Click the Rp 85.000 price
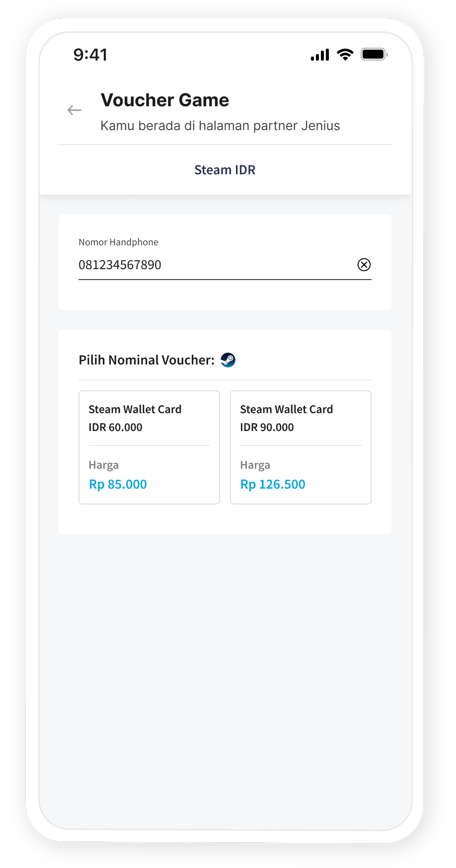The width and height of the screenshot is (456, 868). 118,484
